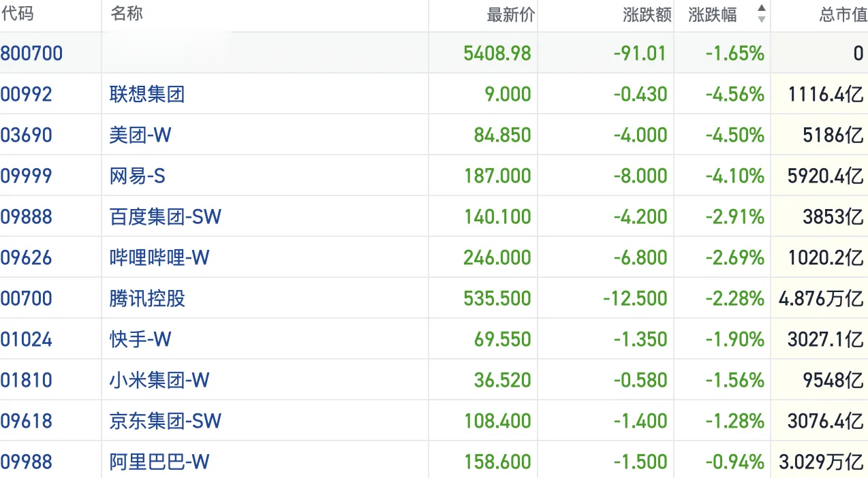The image size is (868, 478).
Task: Select stock code 09999
Action: (27, 176)
